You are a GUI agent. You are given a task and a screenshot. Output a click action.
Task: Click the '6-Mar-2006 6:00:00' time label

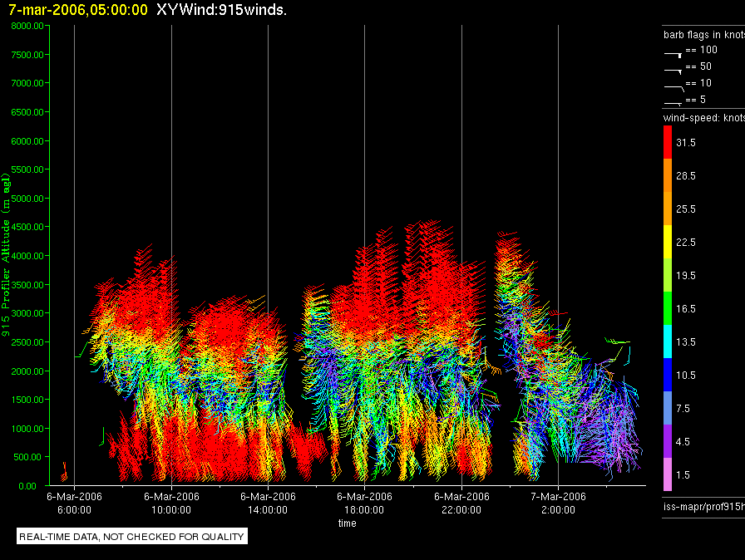[x=74, y=503]
